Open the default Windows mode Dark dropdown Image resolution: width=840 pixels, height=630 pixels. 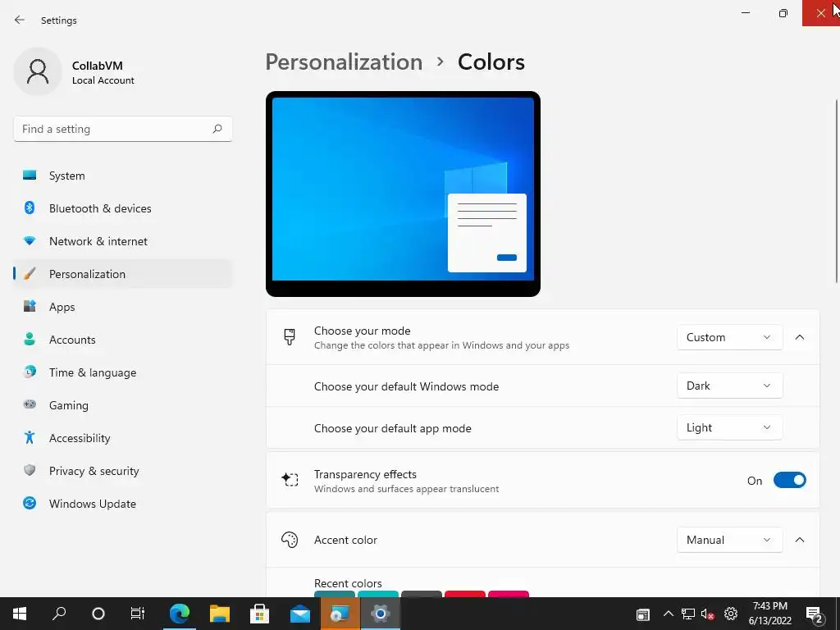click(x=729, y=386)
